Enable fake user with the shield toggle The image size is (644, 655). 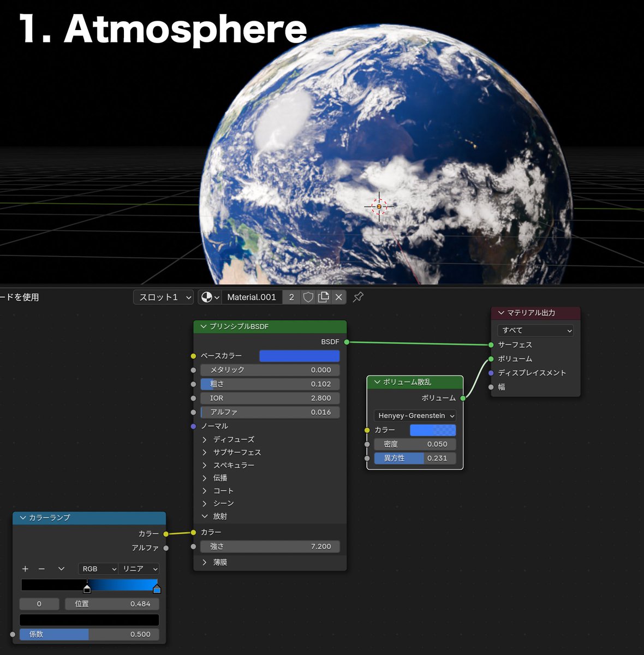coord(308,297)
